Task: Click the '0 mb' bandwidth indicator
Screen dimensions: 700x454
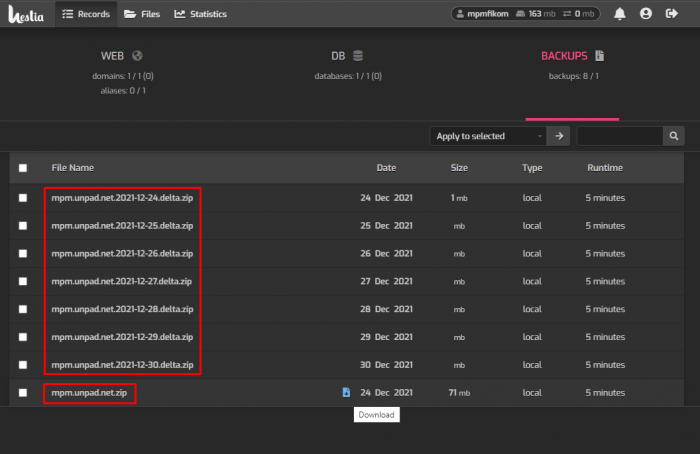Action: (579, 14)
